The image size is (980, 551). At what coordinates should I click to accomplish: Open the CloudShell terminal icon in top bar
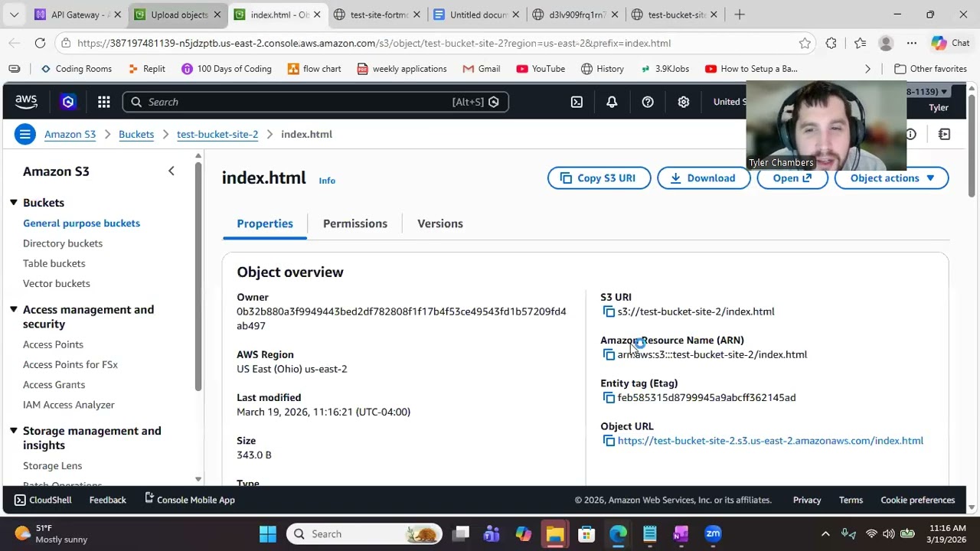(x=577, y=102)
